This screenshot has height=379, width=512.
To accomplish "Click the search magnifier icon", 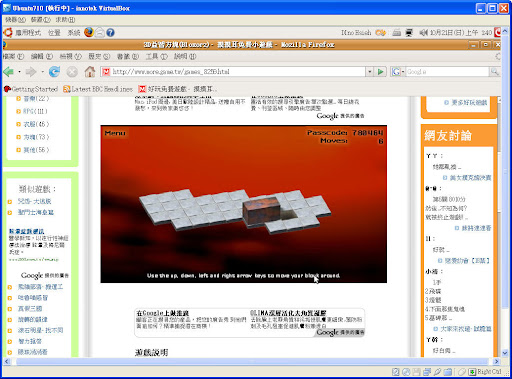I will (494, 71).
